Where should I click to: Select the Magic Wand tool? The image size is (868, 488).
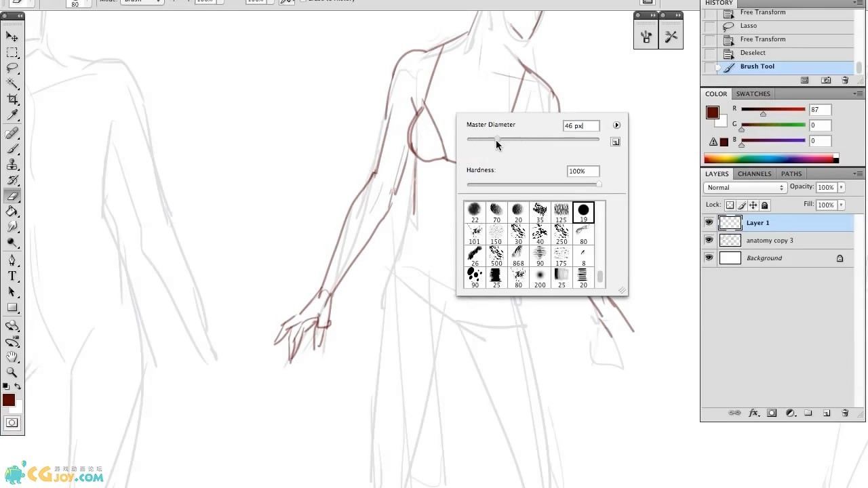click(12, 83)
